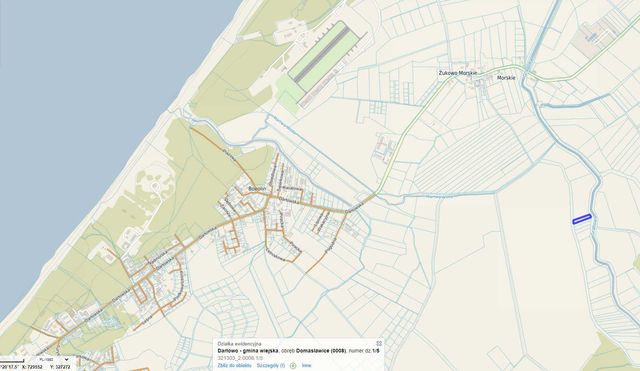This screenshot has height=371, width=640.
Task: Click the 'Domasławice (0008)' text in popup
Action: point(321,351)
